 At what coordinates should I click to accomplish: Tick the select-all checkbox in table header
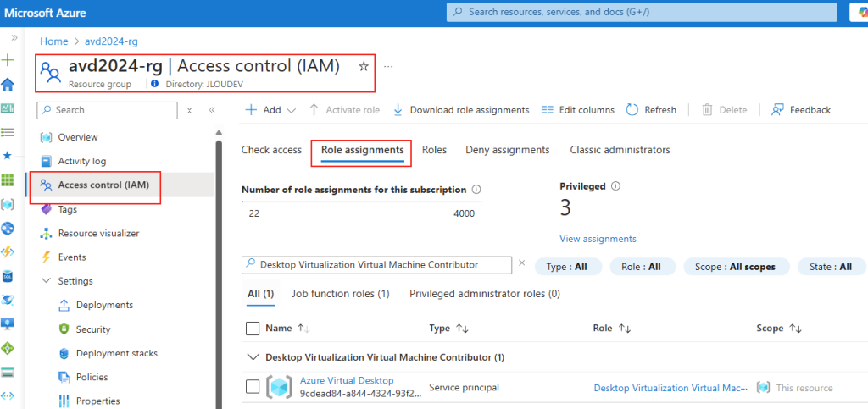pyautogui.click(x=253, y=329)
